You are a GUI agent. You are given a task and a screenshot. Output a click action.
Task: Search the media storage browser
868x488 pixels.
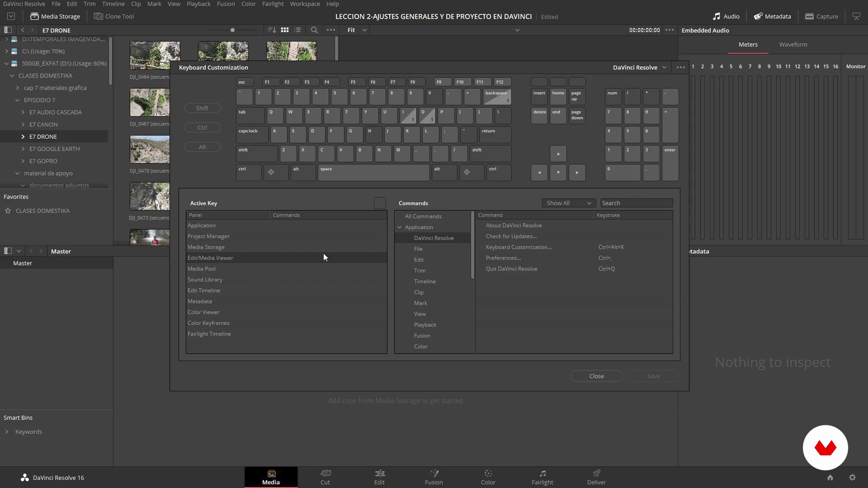[x=314, y=30]
